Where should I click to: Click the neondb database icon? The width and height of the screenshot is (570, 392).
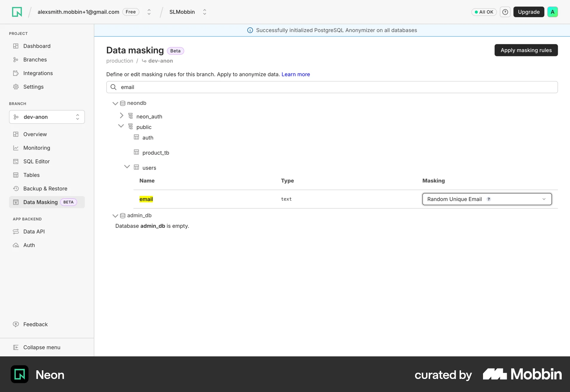pos(123,103)
